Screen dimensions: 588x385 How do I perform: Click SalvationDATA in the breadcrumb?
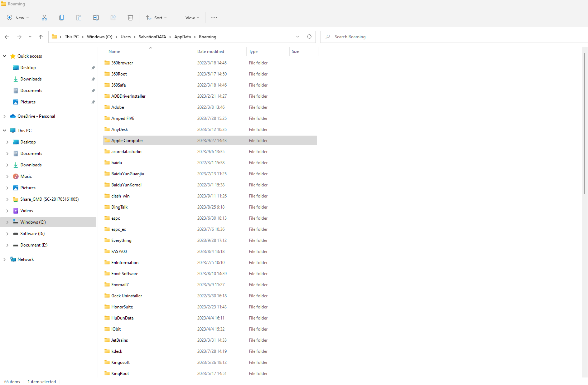(152, 37)
